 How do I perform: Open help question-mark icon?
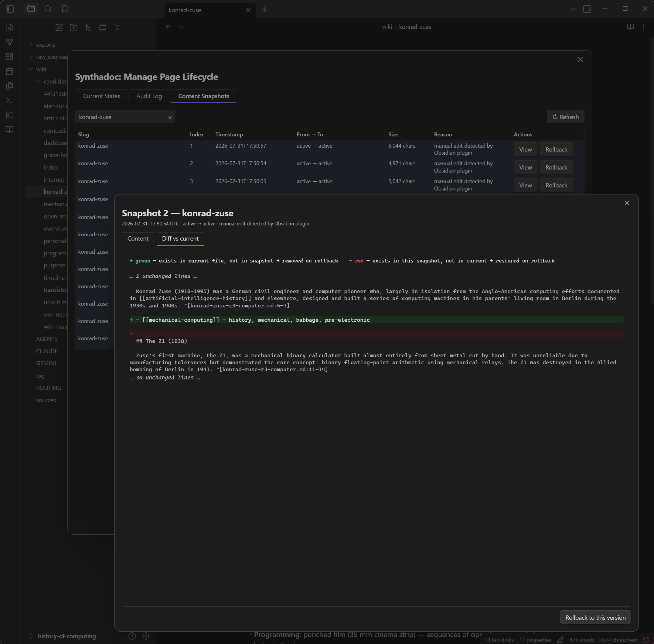pyautogui.click(x=132, y=636)
